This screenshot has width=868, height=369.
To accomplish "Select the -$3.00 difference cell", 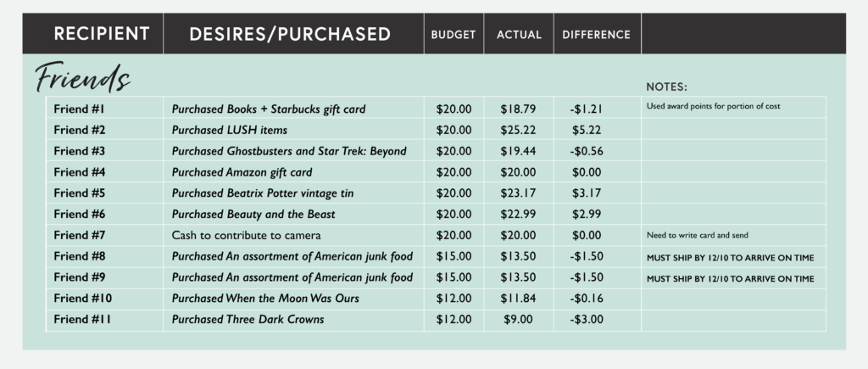I will coord(598,319).
